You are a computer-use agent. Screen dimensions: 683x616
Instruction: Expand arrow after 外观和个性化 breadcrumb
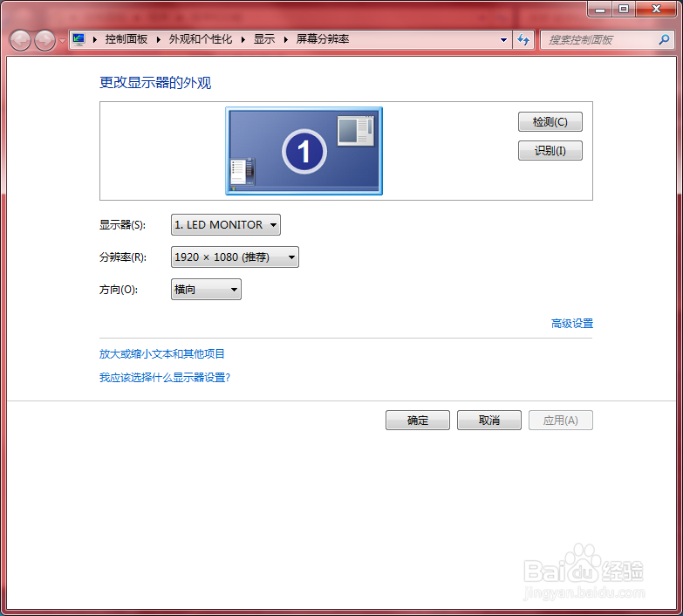tap(243, 39)
